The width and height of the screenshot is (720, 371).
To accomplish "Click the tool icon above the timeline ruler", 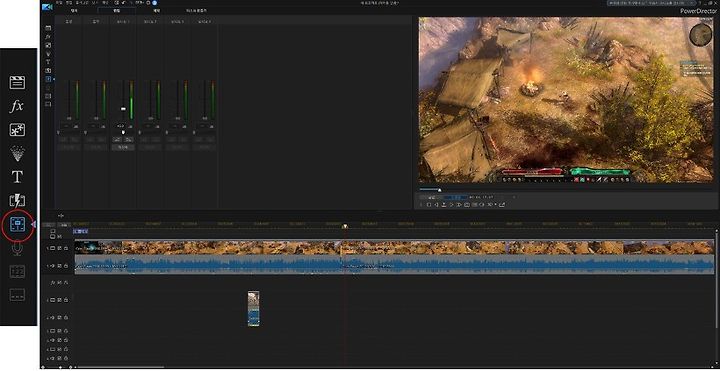I will [x=61, y=216].
